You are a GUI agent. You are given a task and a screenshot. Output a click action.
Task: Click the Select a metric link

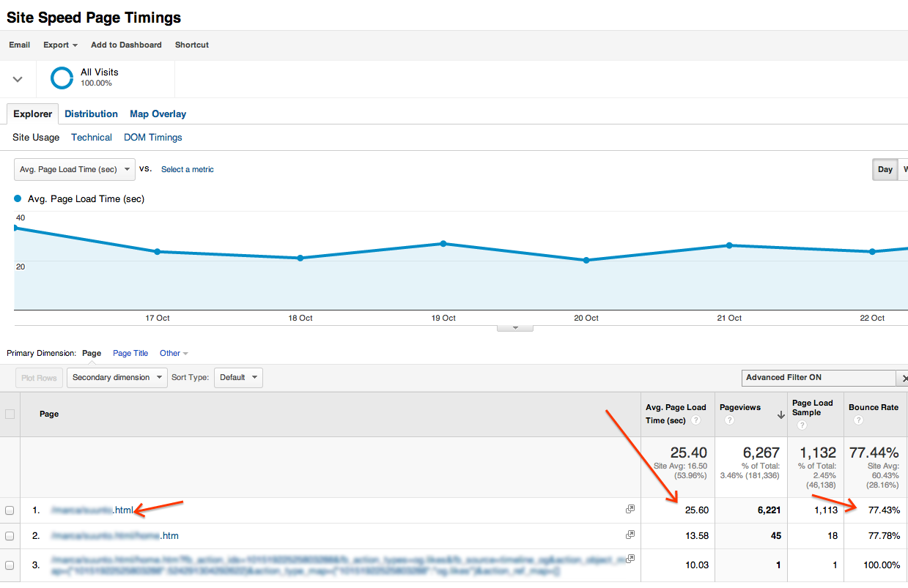[188, 169]
